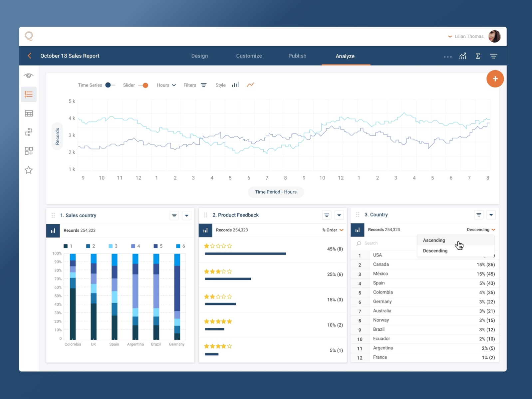Grab the drag handle of Sales country panel
The image size is (532, 399).
53,215
